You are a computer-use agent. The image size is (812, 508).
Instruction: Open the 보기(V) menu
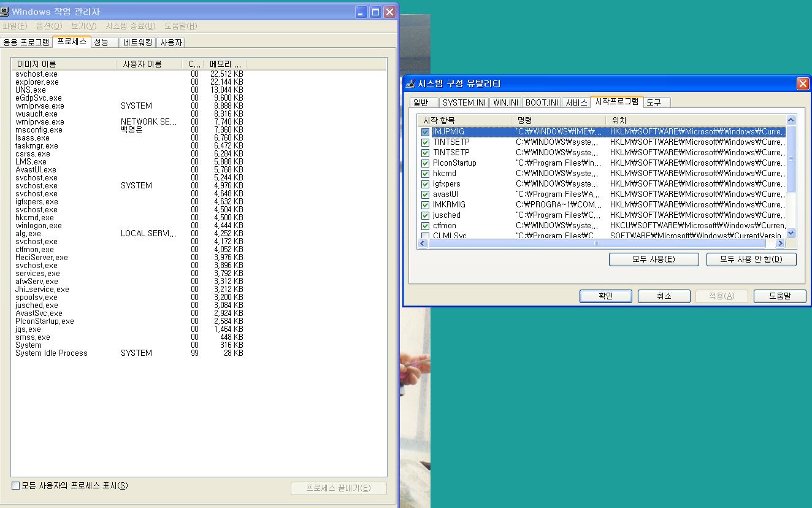pyautogui.click(x=83, y=26)
